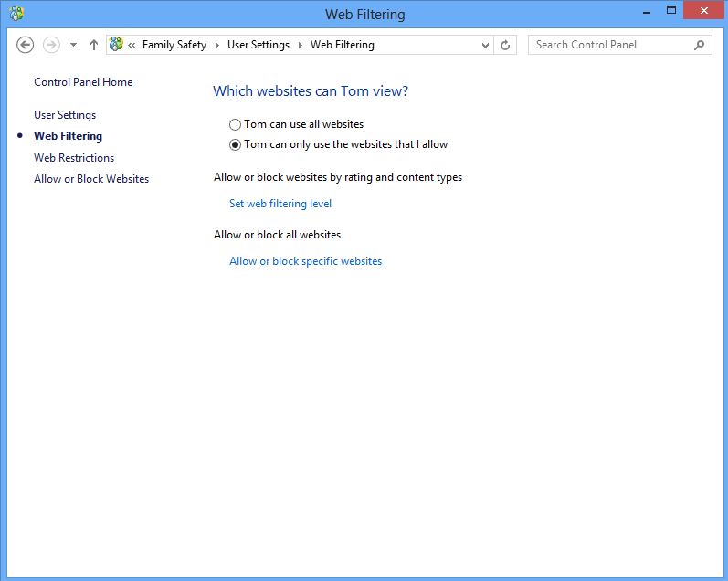Expand arrow after Family Safety breadcrumb
Viewport: 728px width, 581px height.
click(x=216, y=45)
